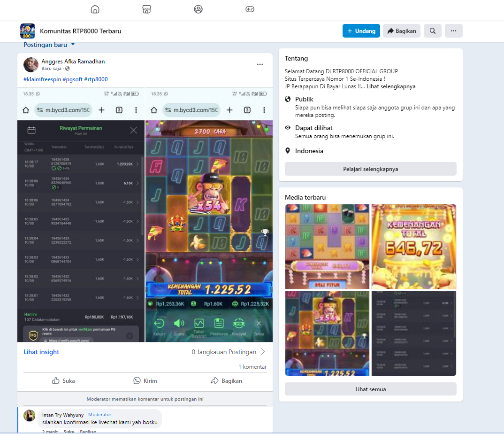Go to the Facebook Home icon
Screen dimensions: 504x434
[x=95, y=9]
